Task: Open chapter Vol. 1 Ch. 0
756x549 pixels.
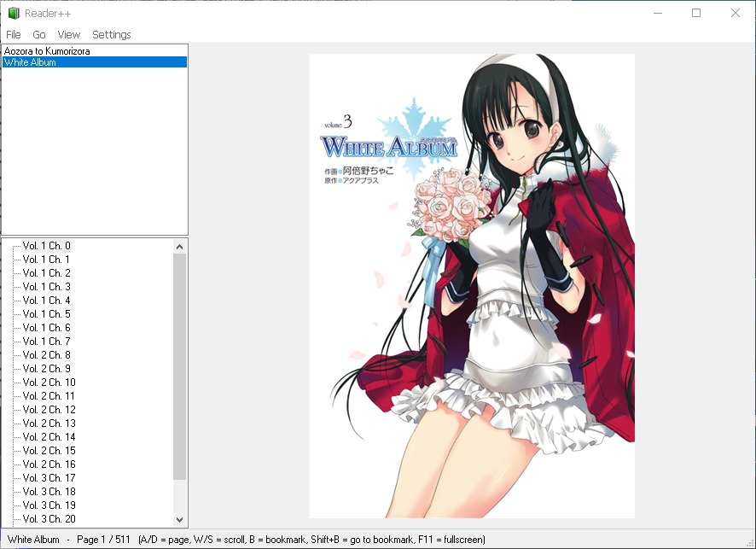Action: point(46,246)
